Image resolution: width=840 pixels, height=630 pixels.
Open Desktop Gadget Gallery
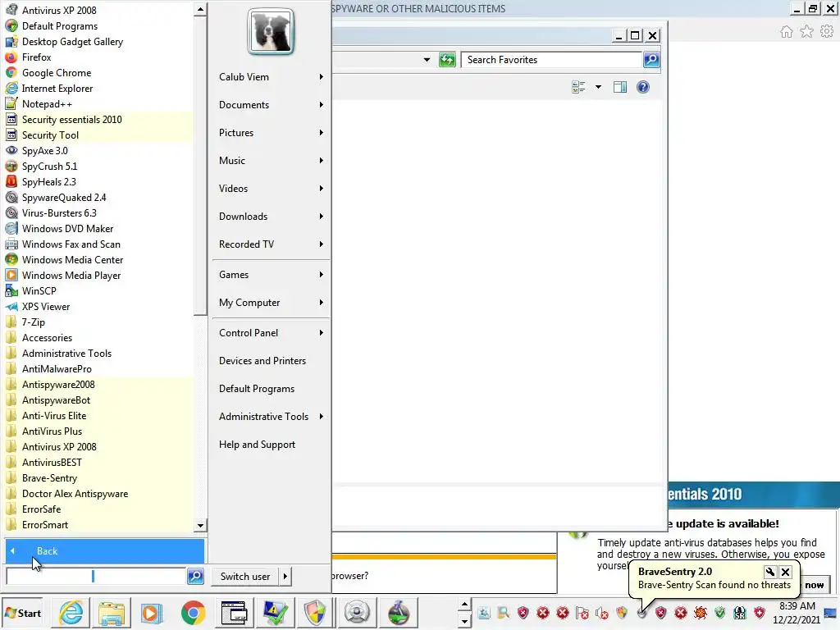(72, 41)
